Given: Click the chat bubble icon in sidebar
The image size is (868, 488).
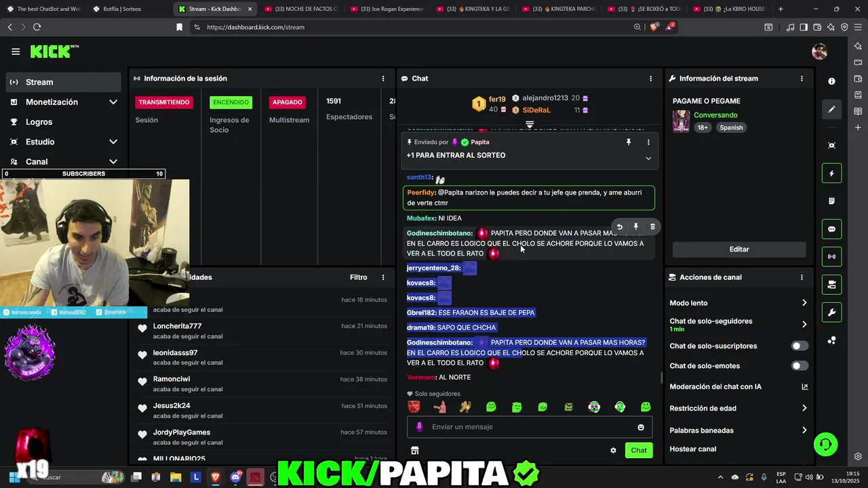Looking at the screenshot, I should [831, 229].
